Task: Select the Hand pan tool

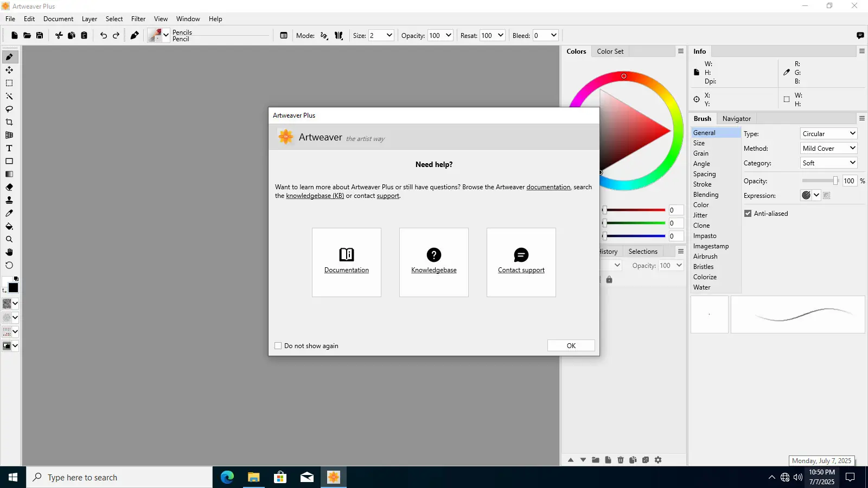Action: [9, 252]
